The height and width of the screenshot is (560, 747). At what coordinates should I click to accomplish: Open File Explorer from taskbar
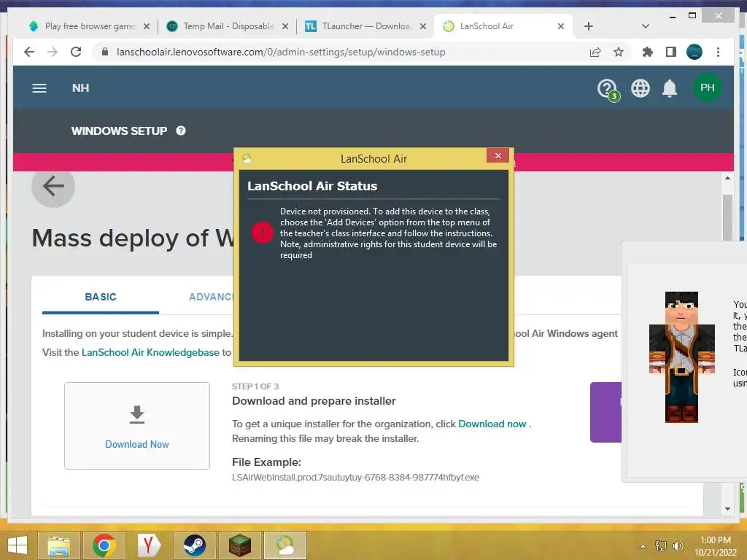coord(58,545)
